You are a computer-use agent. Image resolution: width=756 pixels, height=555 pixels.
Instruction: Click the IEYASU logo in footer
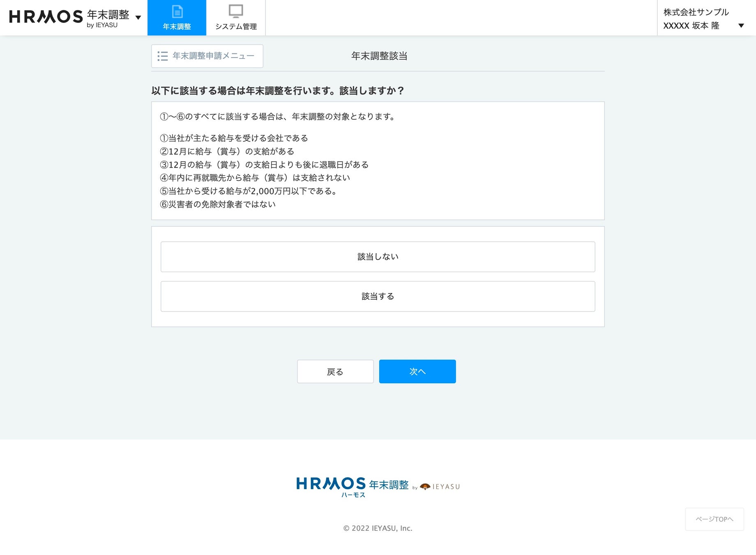[x=440, y=487]
